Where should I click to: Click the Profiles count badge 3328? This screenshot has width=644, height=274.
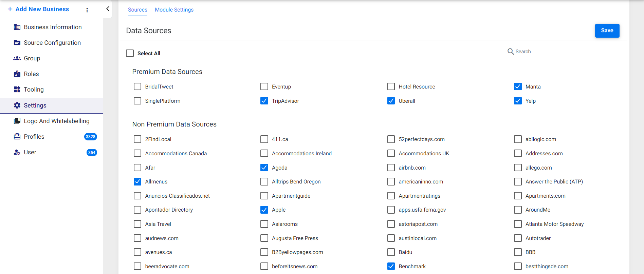(x=91, y=137)
